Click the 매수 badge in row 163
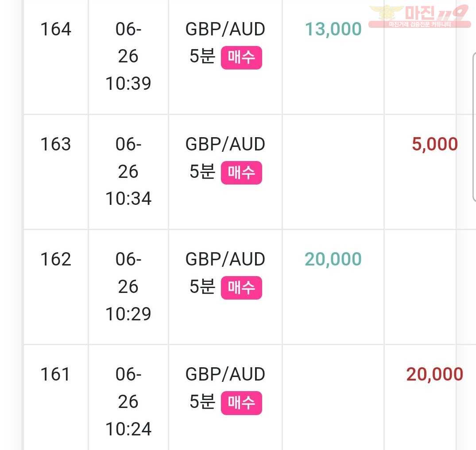This screenshot has width=476, height=450. tap(241, 173)
